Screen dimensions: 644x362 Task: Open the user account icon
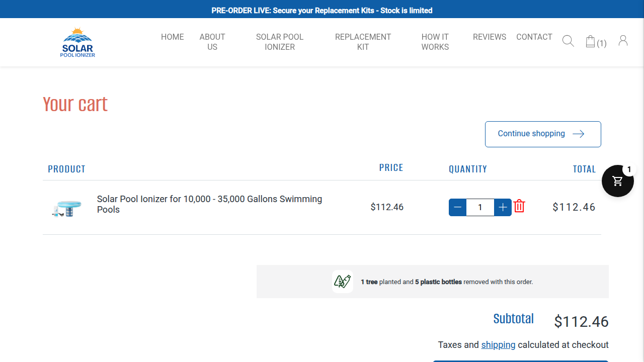click(x=623, y=41)
